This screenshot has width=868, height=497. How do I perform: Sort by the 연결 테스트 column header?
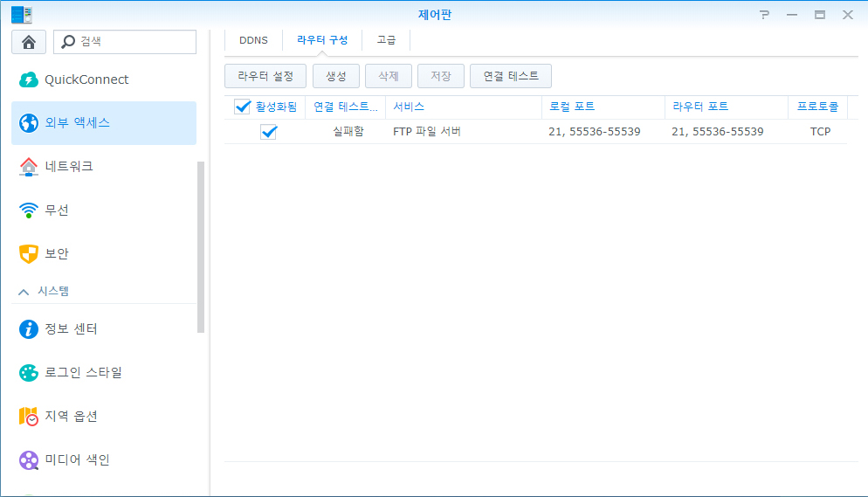346,107
